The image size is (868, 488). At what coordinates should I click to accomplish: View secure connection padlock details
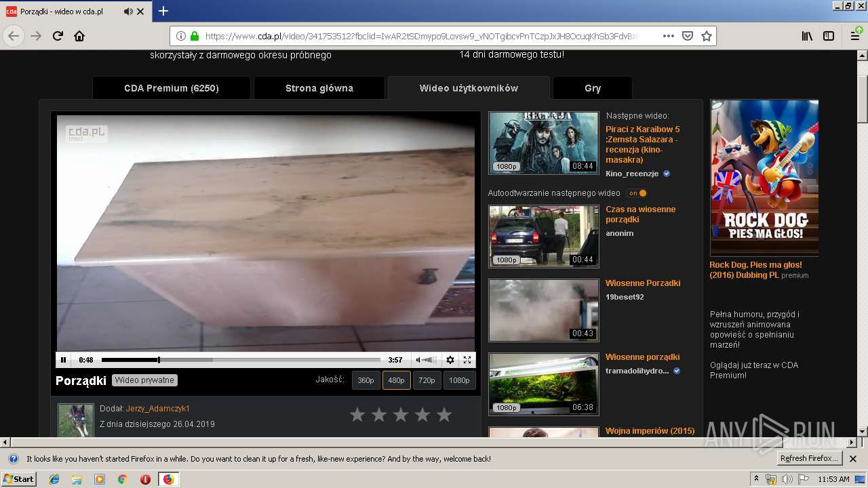195,36
